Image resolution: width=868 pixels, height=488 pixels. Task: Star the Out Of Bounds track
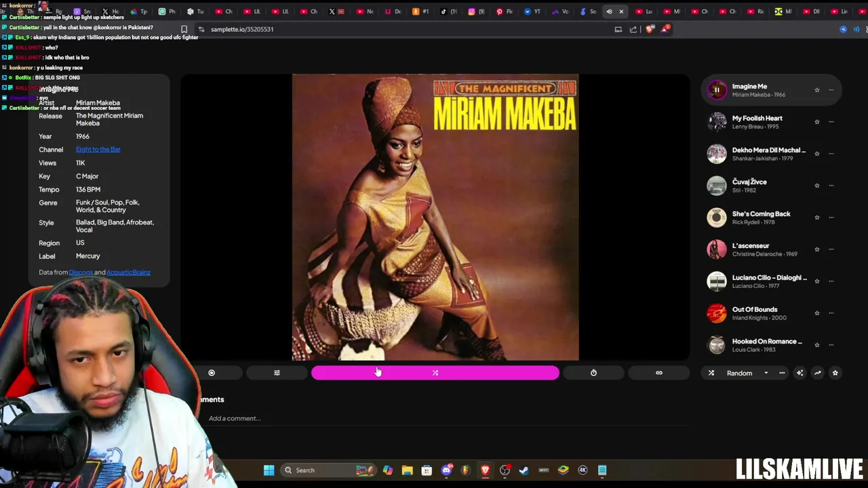[x=817, y=313]
